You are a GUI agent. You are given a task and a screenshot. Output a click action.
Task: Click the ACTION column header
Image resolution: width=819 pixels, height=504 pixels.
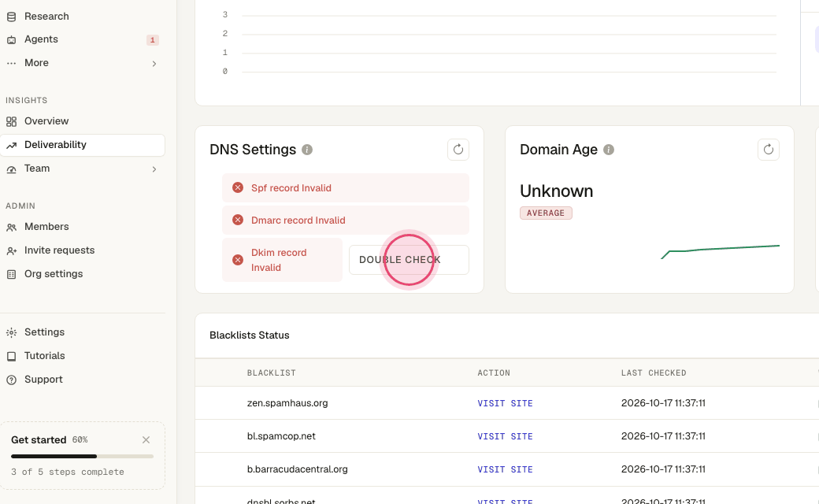click(x=494, y=373)
